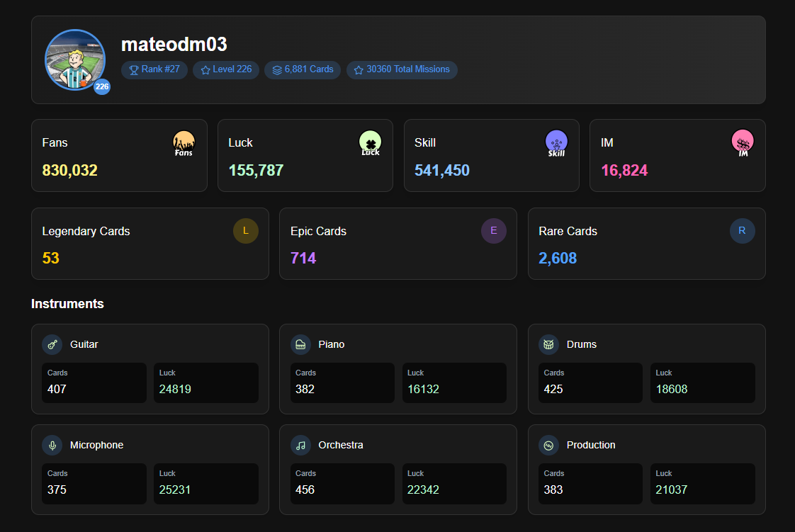795x532 pixels.
Task: Click the Epic E badge
Action: [x=494, y=230]
